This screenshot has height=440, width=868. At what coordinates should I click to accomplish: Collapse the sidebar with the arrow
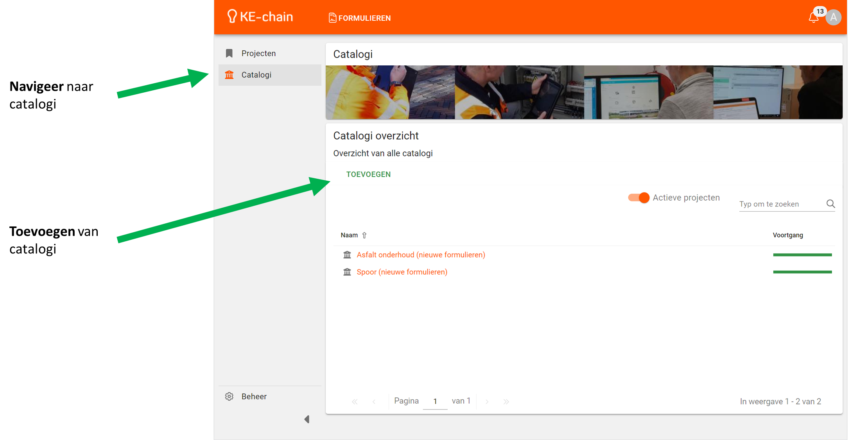(x=307, y=419)
